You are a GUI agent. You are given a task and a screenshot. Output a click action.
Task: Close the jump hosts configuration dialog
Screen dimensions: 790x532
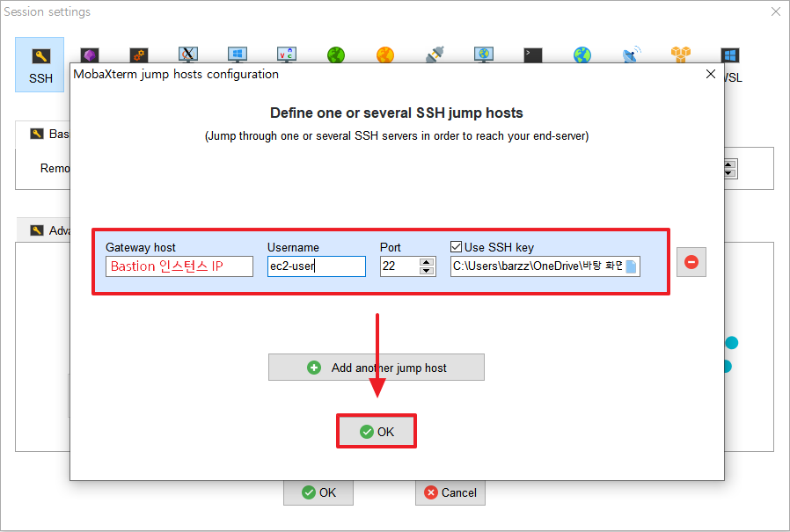711,74
